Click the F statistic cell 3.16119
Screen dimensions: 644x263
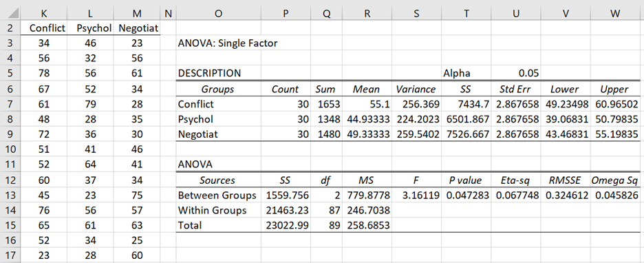416,196
